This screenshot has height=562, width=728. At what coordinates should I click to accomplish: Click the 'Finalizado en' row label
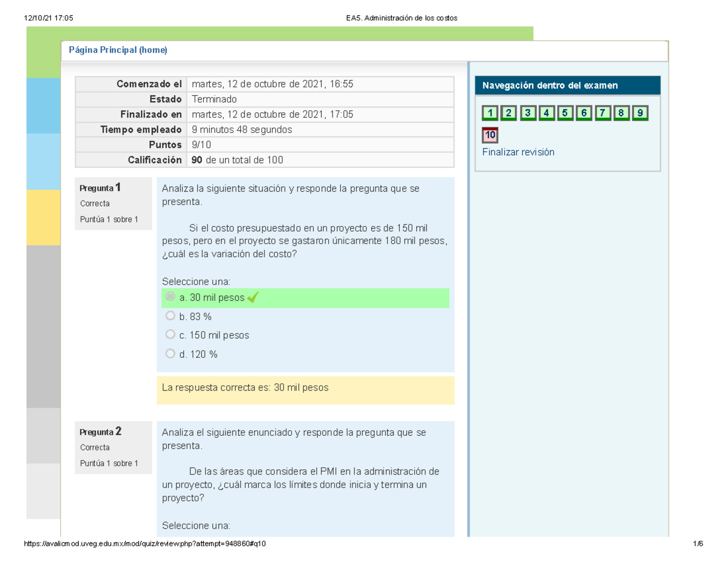151,115
